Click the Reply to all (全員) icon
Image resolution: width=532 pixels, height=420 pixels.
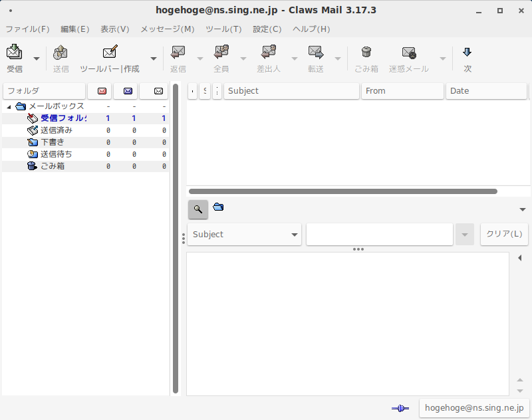(x=221, y=52)
